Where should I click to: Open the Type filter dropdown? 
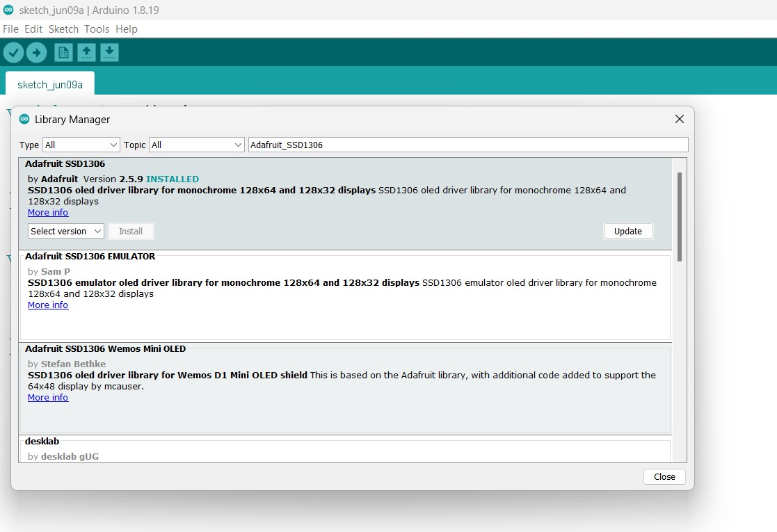(81, 145)
